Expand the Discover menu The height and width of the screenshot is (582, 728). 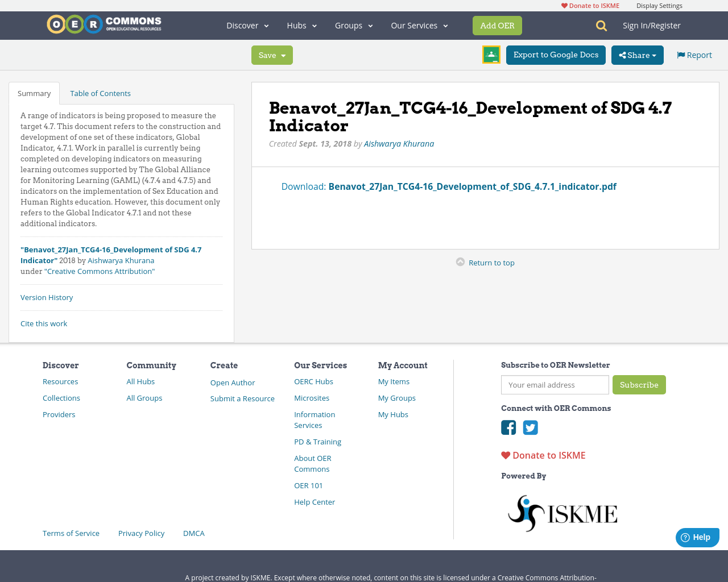tap(247, 26)
